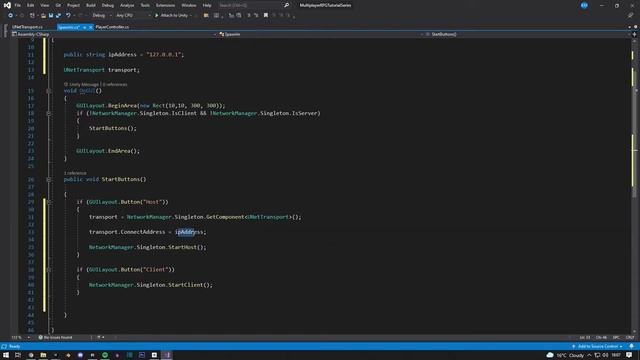Click the StartHost() call on line 35
Image resolution: width=640 pixels, height=360 pixels.
click(x=187, y=247)
